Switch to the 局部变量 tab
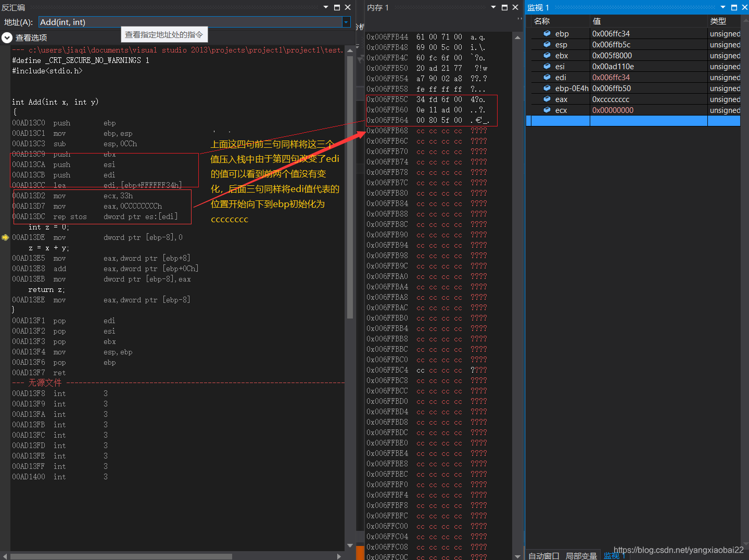 click(x=581, y=555)
